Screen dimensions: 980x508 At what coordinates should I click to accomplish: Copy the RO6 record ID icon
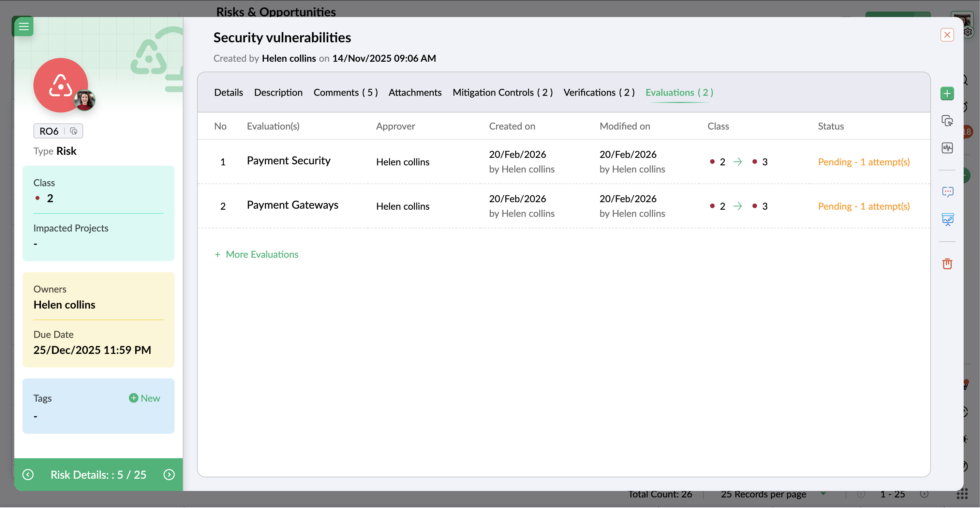74,131
